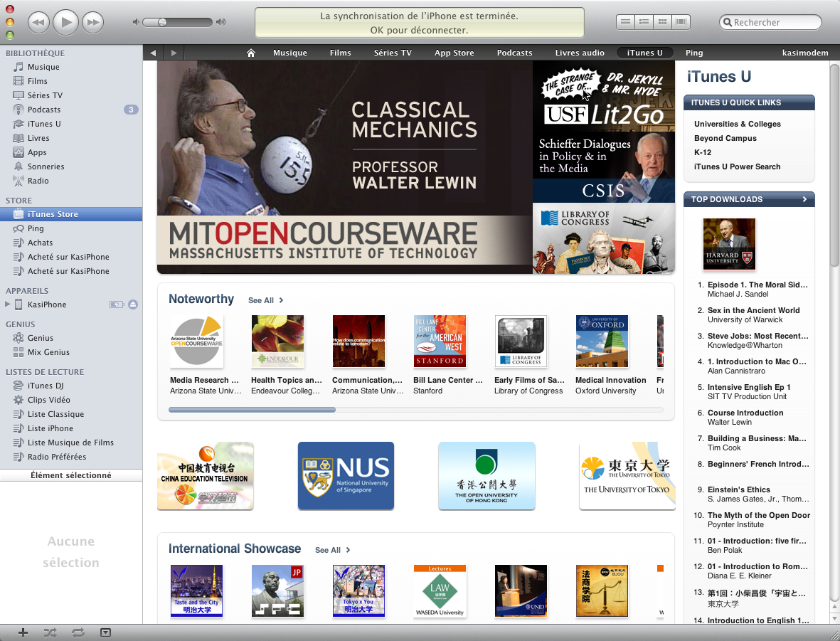Open K-12 quick link
The image size is (840, 641).
click(703, 152)
